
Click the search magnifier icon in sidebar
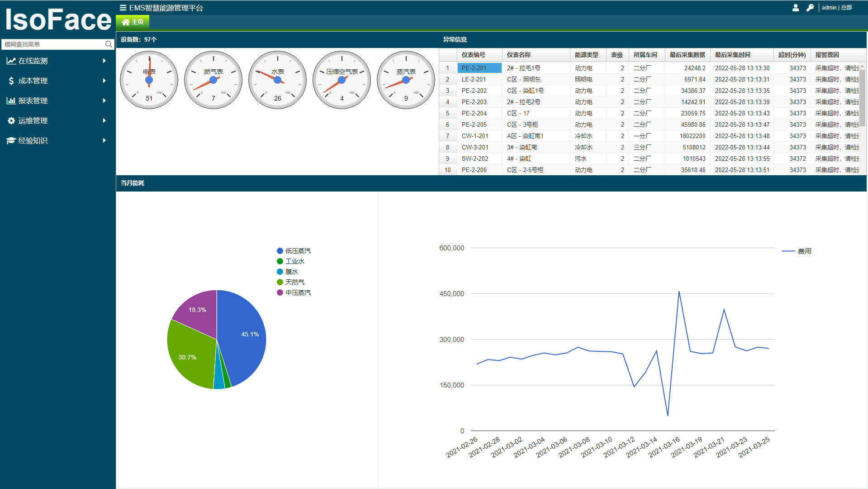pos(109,44)
